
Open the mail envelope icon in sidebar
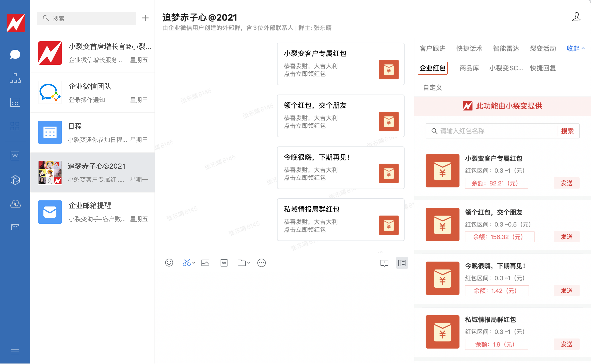point(15,227)
